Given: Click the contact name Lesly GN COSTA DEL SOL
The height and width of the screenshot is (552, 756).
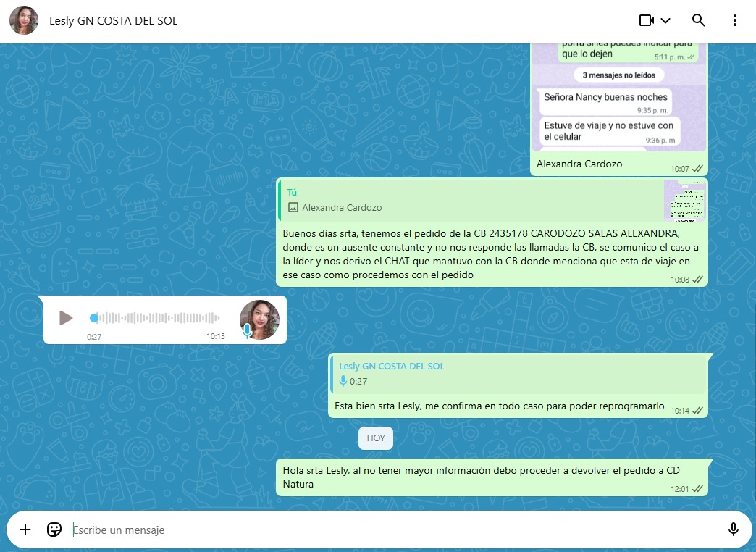Looking at the screenshot, I should point(113,21).
